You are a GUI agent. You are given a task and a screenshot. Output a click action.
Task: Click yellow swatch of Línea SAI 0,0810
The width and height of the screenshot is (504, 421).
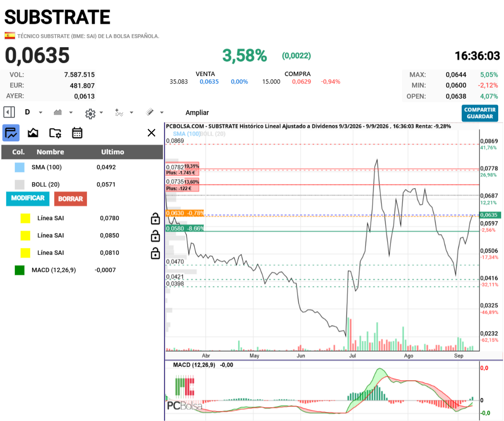(25, 253)
